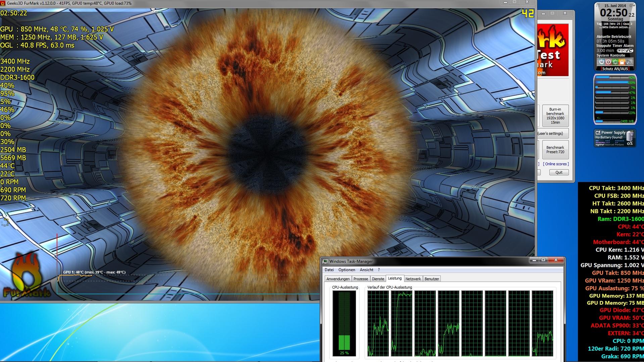Click the reset arrow in the timer controls
The width and height of the screenshot is (644, 362).
(x=631, y=51)
